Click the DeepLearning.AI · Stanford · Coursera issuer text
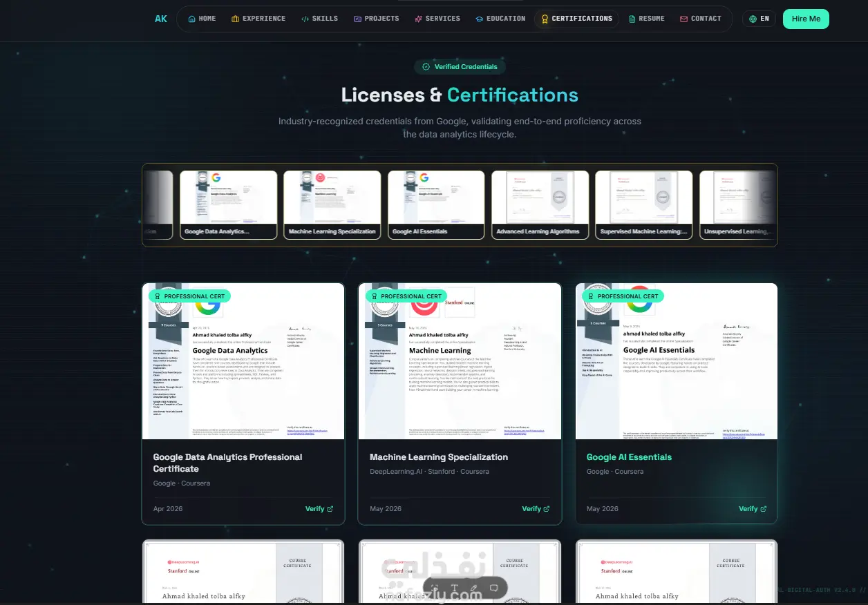868x605 pixels. (x=429, y=472)
